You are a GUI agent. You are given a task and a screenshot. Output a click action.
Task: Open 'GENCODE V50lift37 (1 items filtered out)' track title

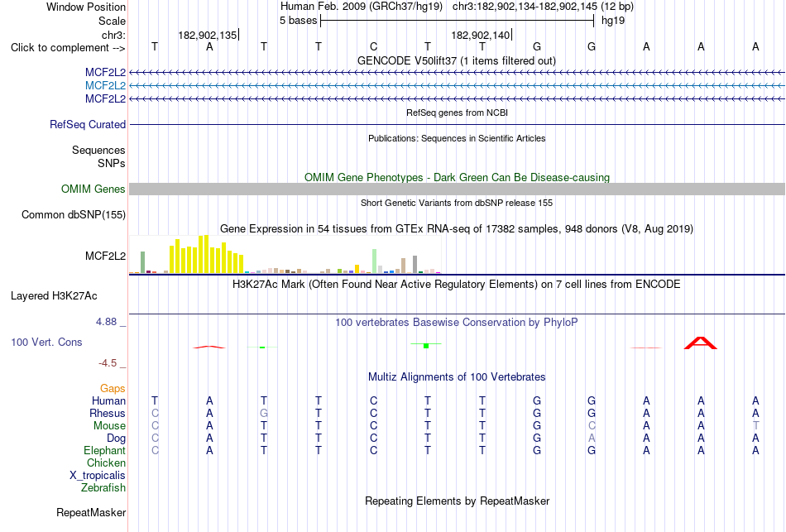click(x=457, y=60)
